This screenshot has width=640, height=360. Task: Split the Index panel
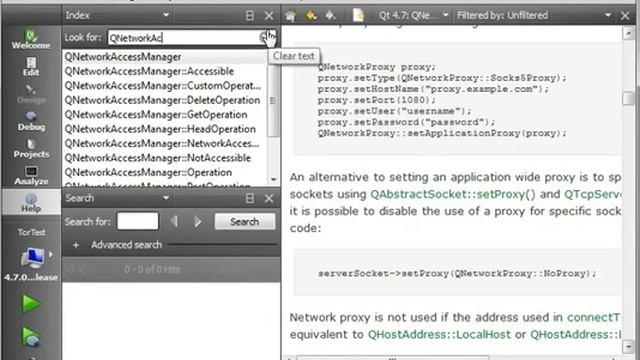250,16
